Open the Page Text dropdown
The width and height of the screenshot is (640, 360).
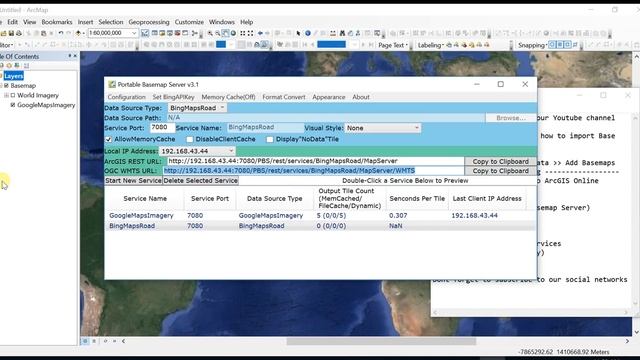tap(393, 45)
